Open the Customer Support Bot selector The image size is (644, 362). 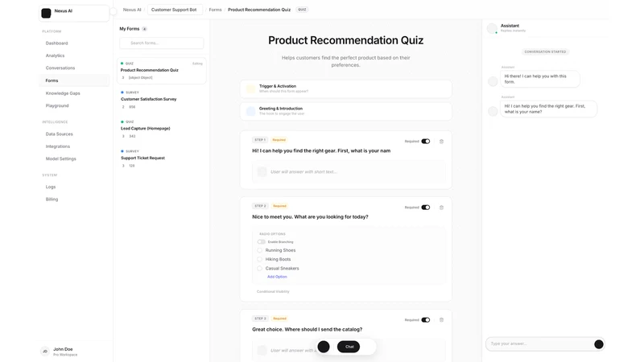click(x=174, y=10)
